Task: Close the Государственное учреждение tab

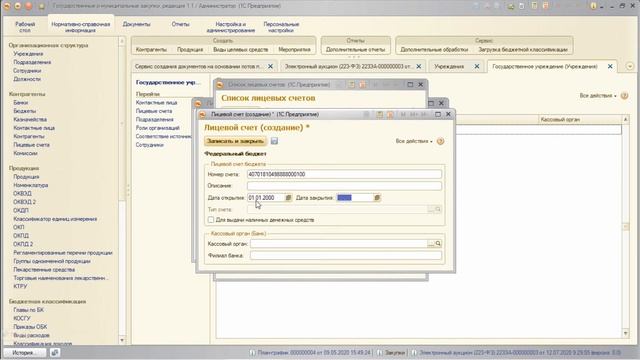Action: [610, 67]
